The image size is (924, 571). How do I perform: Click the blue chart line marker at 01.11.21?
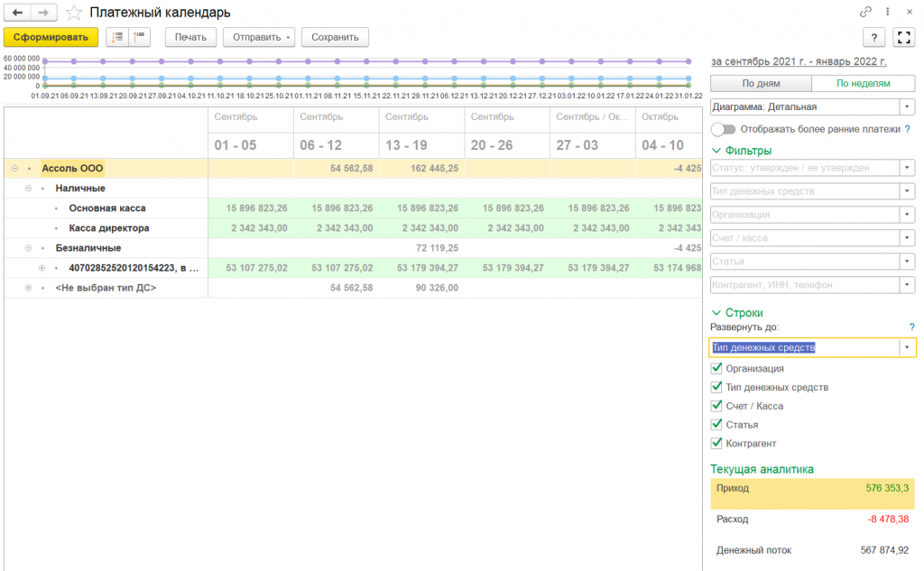click(308, 78)
